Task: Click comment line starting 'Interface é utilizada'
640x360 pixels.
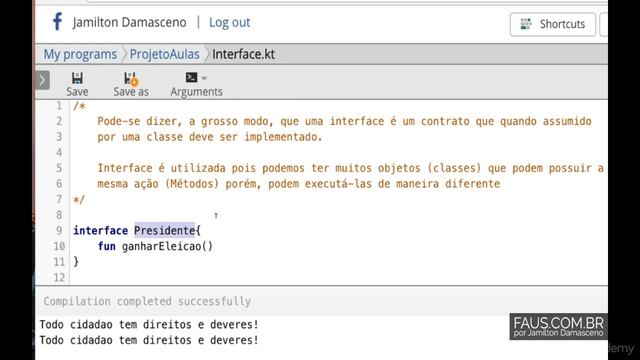Action: pyautogui.click(x=350, y=168)
